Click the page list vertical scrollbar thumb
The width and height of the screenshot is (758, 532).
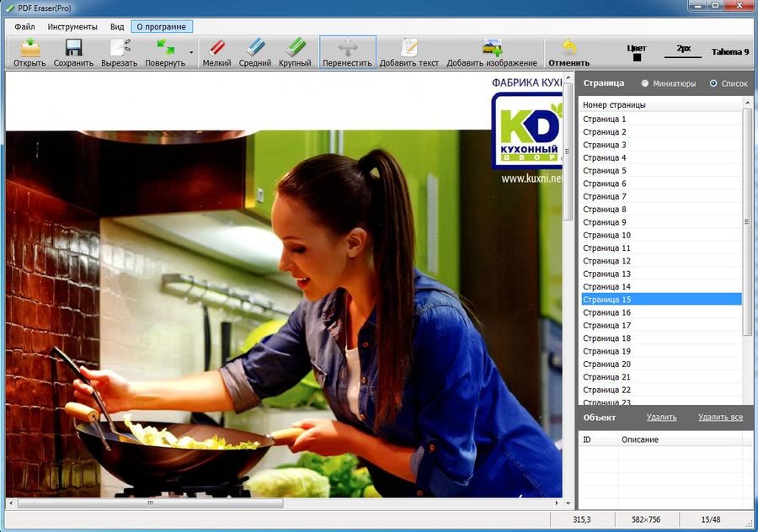[x=747, y=221]
